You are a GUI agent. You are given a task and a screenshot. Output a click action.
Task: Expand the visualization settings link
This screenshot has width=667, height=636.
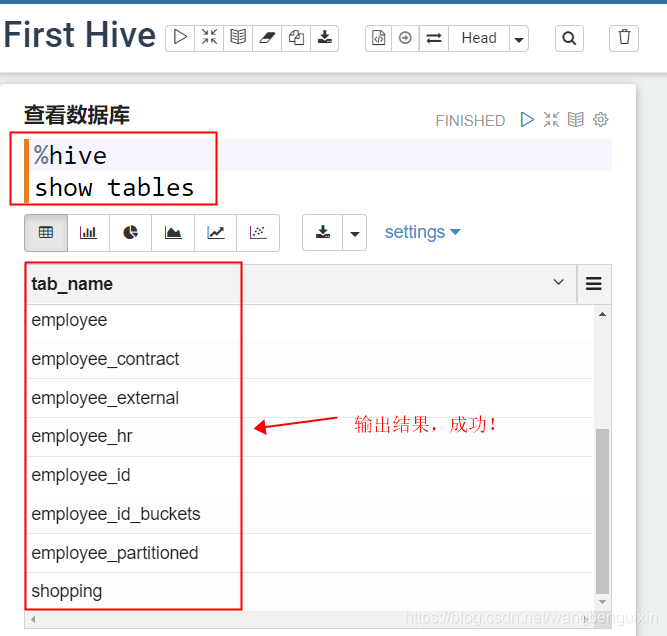click(x=422, y=232)
